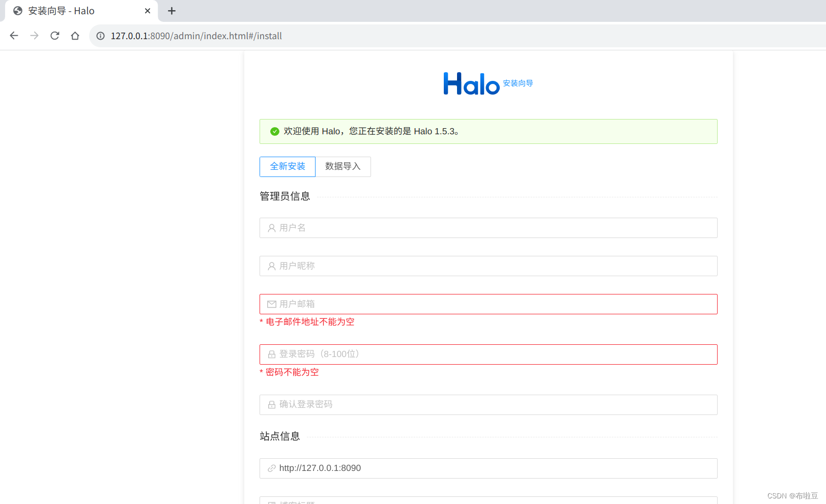Open a new browser tab

point(172,11)
